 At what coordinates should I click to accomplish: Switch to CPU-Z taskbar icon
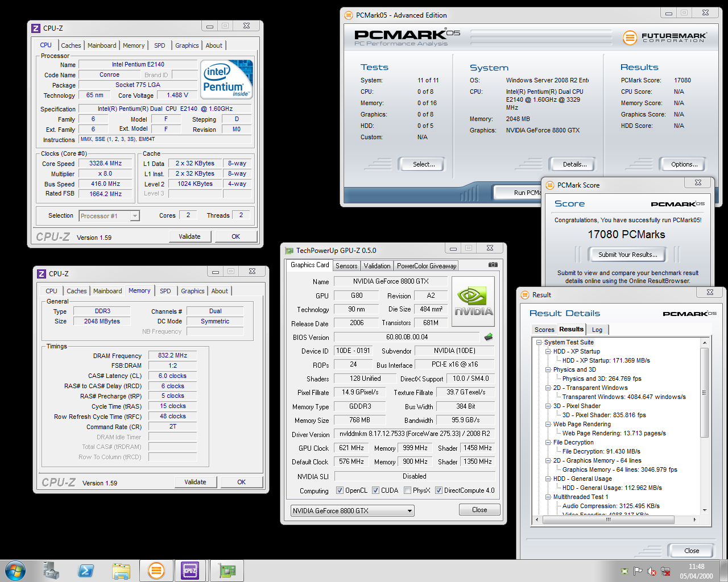pyautogui.click(x=190, y=571)
